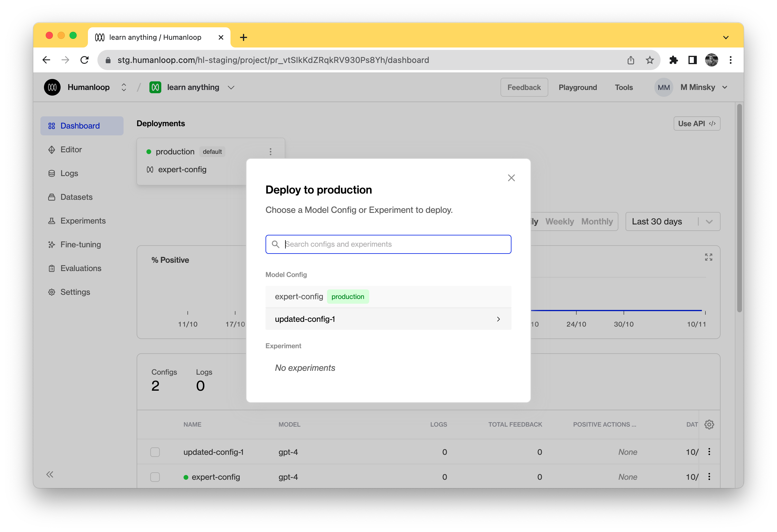Select the learn anything / Humanloop browser tab
This screenshot has width=777, height=532.
[159, 37]
